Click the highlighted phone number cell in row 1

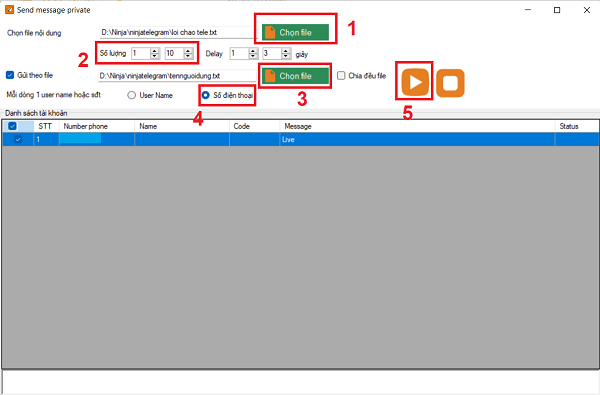tap(97, 139)
